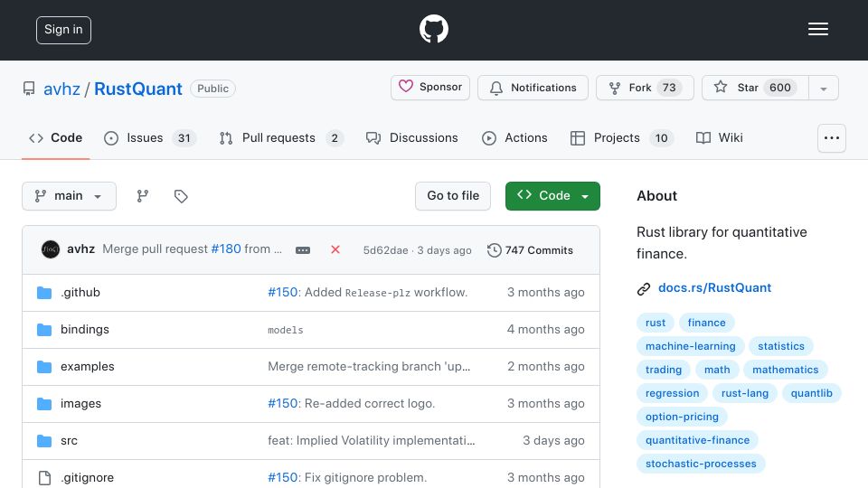The image size is (868, 488).
Task: Select the statistics topic tag
Action: pos(781,346)
